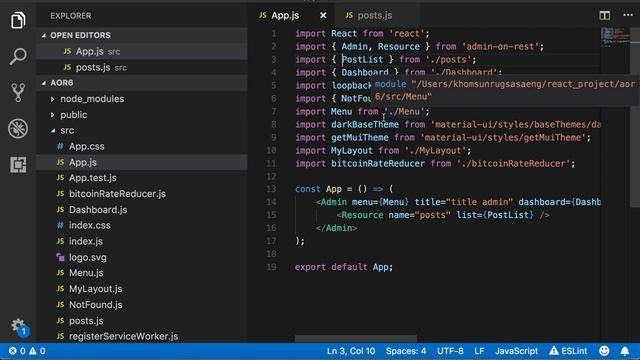Change language mode via JavaScript
This screenshot has width=640, height=360.
point(516,351)
